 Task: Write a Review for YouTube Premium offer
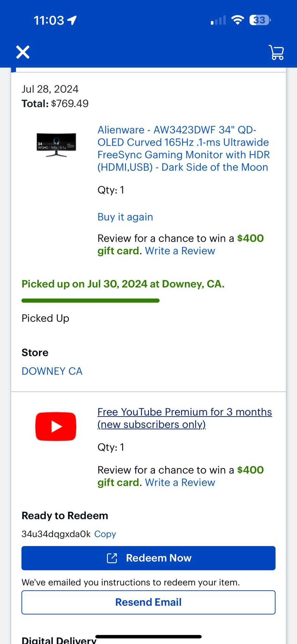[180, 483]
